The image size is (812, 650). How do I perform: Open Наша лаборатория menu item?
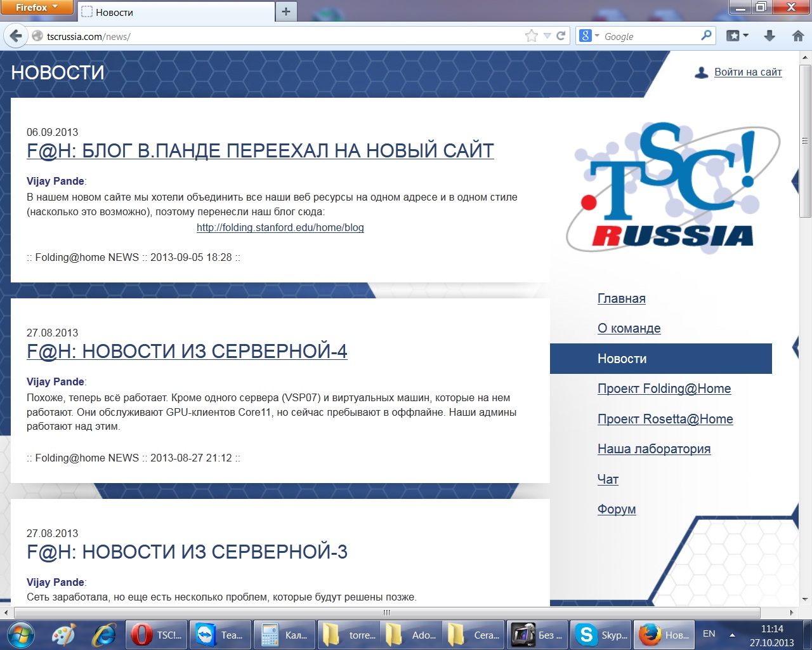click(654, 449)
